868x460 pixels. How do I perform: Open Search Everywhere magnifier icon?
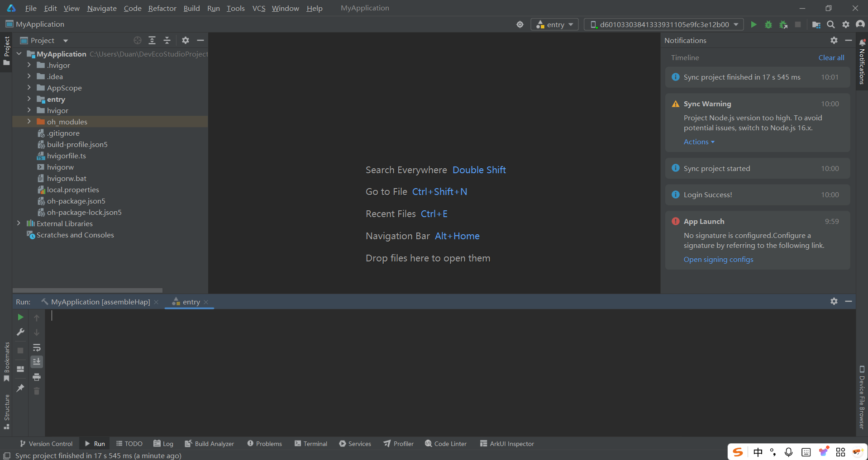(x=831, y=24)
